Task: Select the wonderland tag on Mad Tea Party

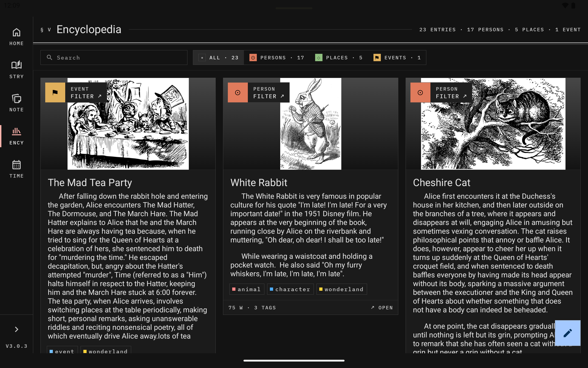Action: [106, 350]
